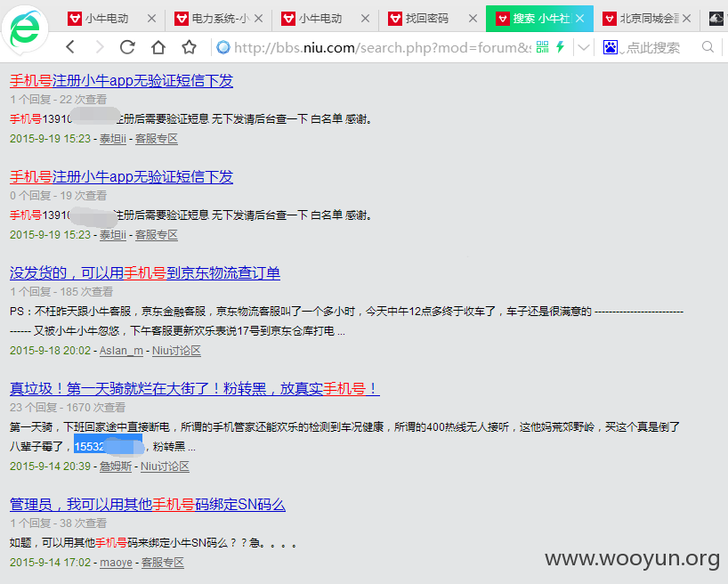Viewport: 728px width, 584px height.
Task: Click the 360 browser logo
Action: coord(25,28)
